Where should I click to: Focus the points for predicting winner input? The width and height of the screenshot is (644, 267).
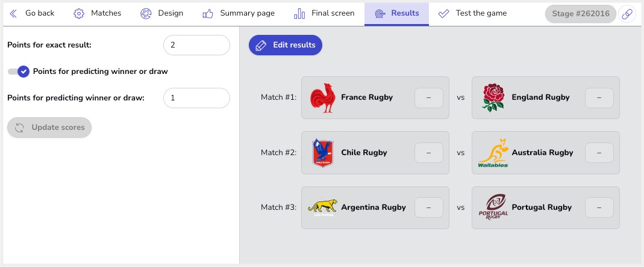[197, 98]
